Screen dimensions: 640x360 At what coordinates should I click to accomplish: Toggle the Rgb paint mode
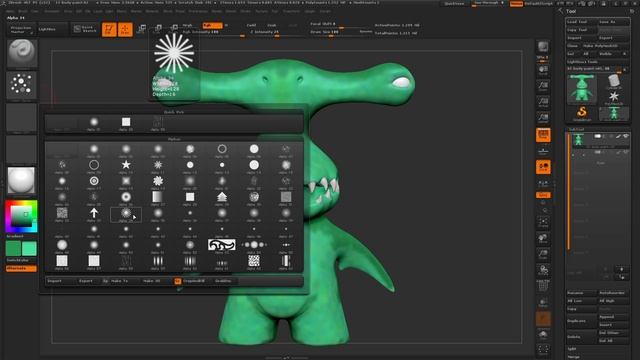pyautogui.click(x=212, y=25)
